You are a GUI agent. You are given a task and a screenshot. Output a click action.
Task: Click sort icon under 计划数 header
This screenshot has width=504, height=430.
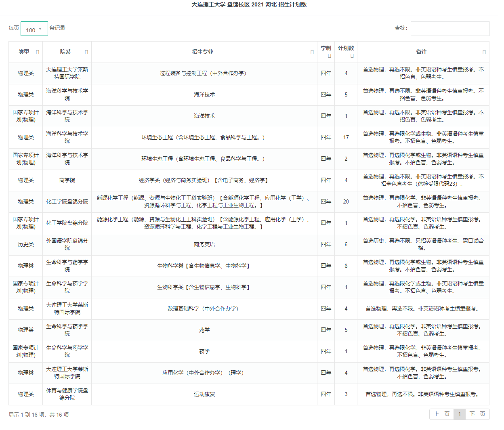pos(352,56)
